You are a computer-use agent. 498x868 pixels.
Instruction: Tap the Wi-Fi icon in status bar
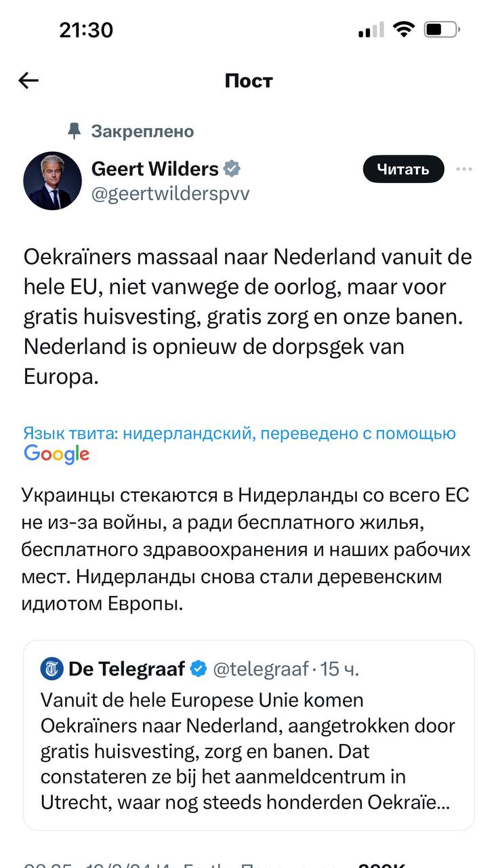point(404,30)
